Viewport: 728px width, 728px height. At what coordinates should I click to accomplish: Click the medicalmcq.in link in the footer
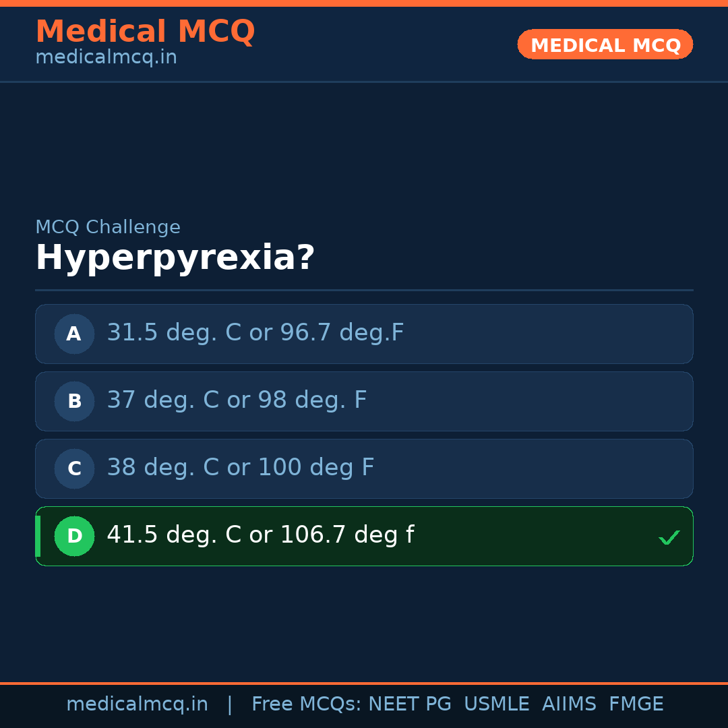[x=138, y=703]
